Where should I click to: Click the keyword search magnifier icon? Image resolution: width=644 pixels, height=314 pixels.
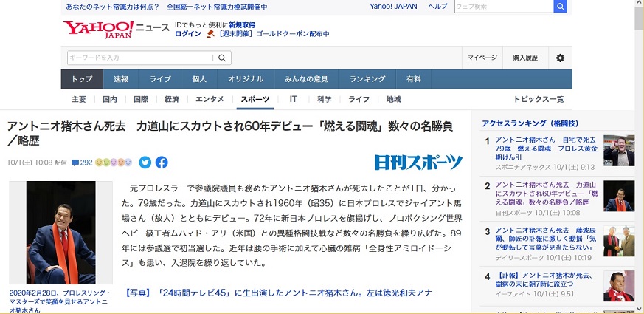pyautogui.click(x=222, y=58)
